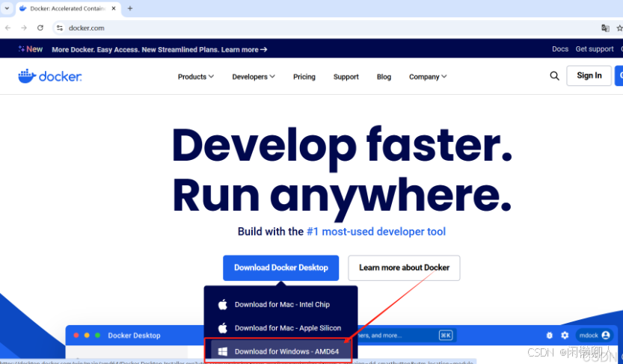Open the Support page
The image size is (623, 364).
[x=346, y=76]
